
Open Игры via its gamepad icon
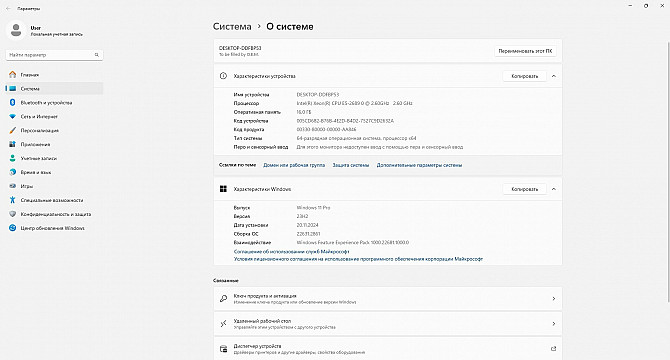pyautogui.click(x=12, y=186)
